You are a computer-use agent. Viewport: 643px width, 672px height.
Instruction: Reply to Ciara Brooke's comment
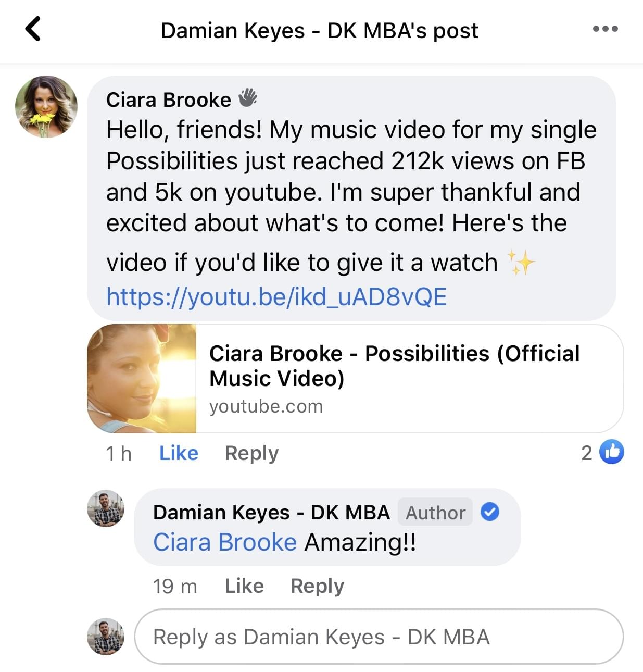tap(251, 453)
